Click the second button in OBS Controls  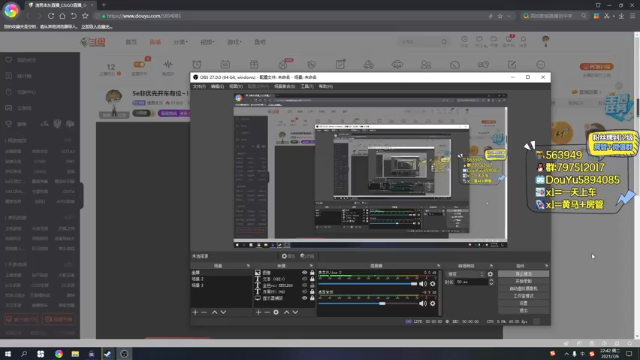pos(524,281)
